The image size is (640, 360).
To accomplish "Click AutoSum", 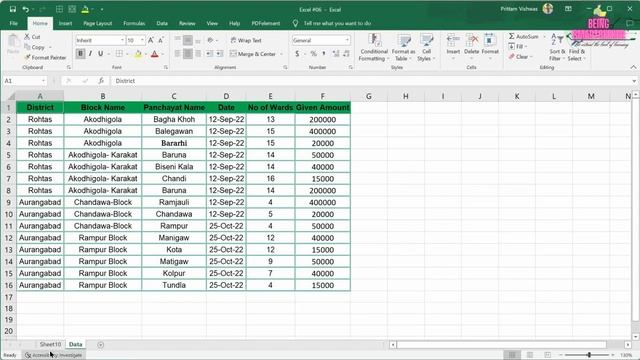I will coord(524,37).
